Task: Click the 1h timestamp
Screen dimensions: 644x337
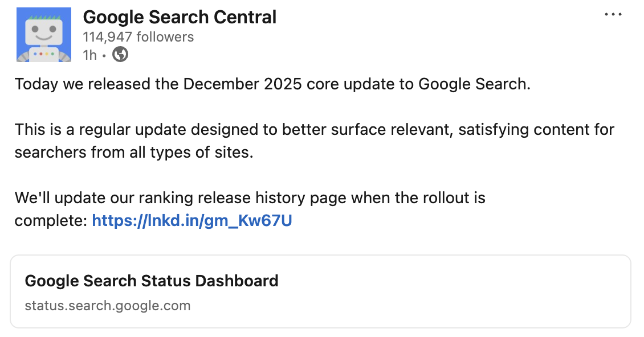Action: pos(89,55)
